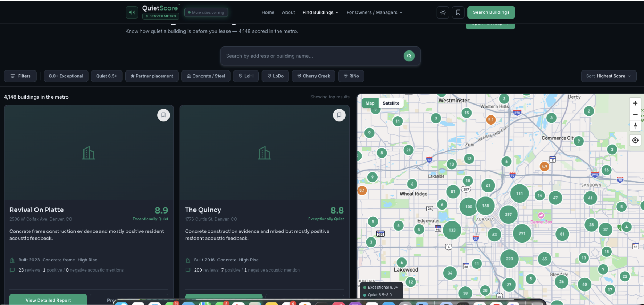Open the 791 buildings map cluster
The height and width of the screenshot is (305, 644).
(x=522, y=233)
